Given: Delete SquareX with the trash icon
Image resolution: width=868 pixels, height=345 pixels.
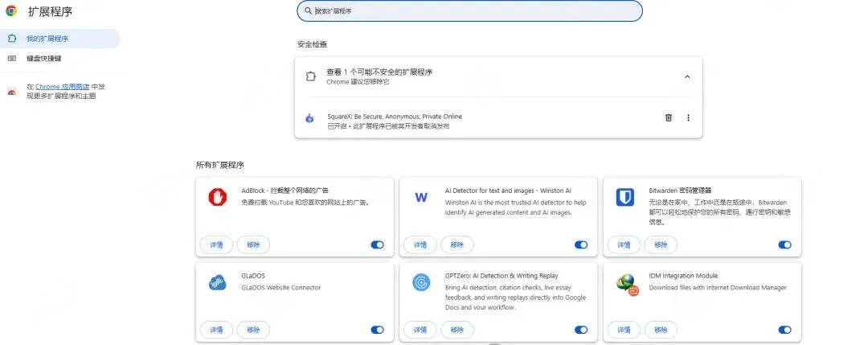Looking at the screenshot, I should 668,117.
